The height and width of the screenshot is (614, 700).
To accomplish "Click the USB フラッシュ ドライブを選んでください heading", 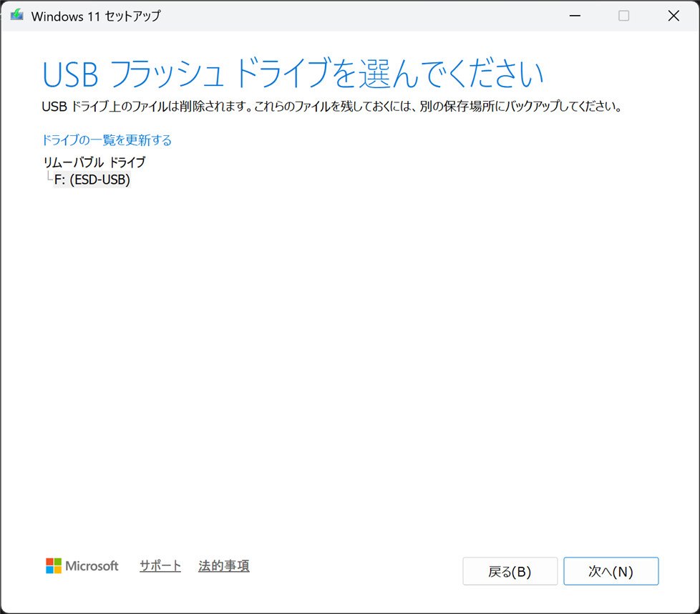I will tap(293, 73).
